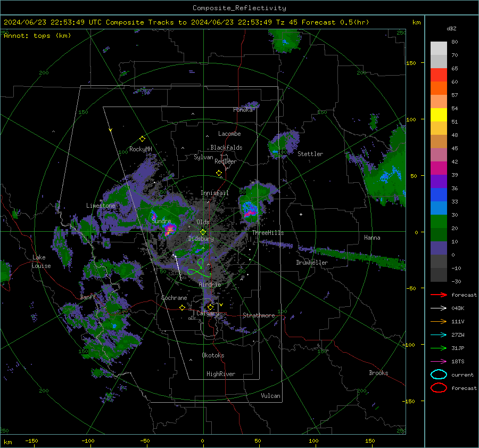This screenshot has width=479, height=448.
Task: Click the RockyMH label
Action: [141, 149]
